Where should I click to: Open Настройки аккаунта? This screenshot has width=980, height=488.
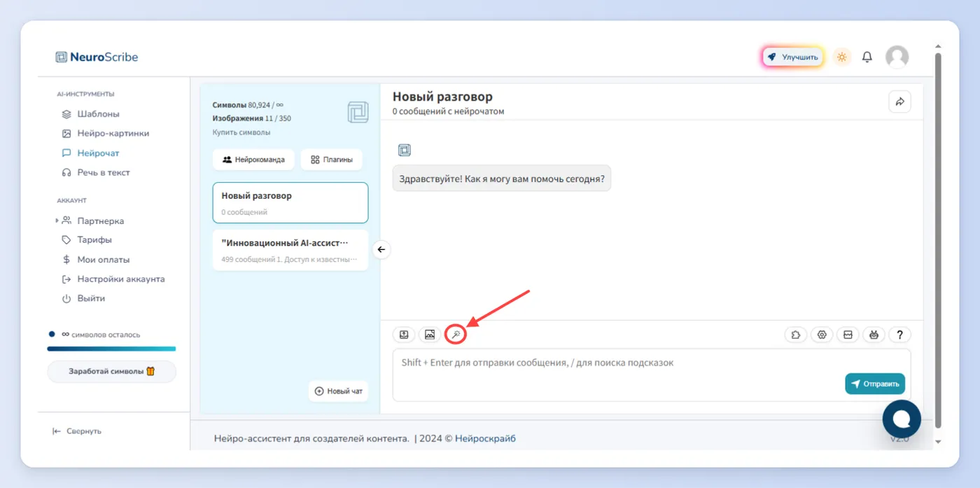tap(113, 279)
